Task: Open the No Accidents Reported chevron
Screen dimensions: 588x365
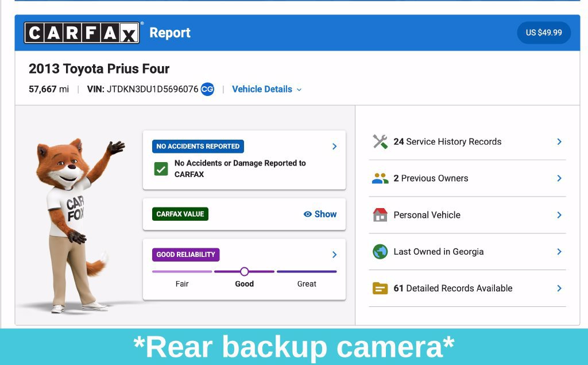Action: point(335,147)
